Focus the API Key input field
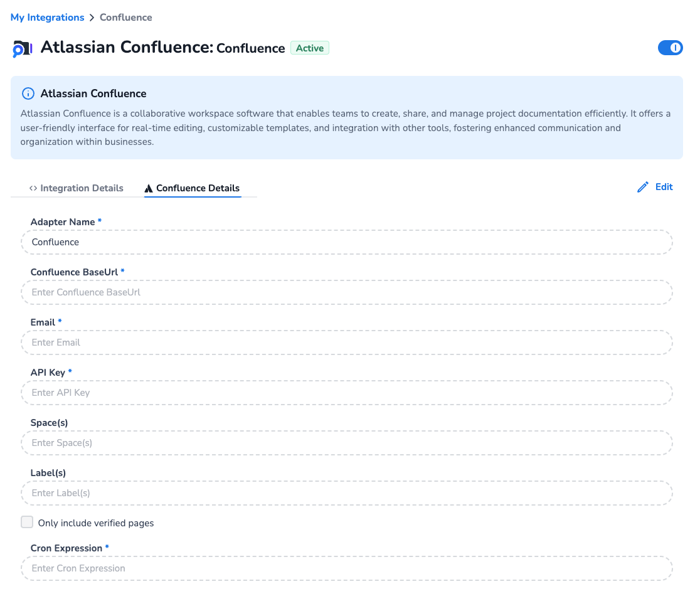Viewport: 700px width, 616px height. [347, 393]
